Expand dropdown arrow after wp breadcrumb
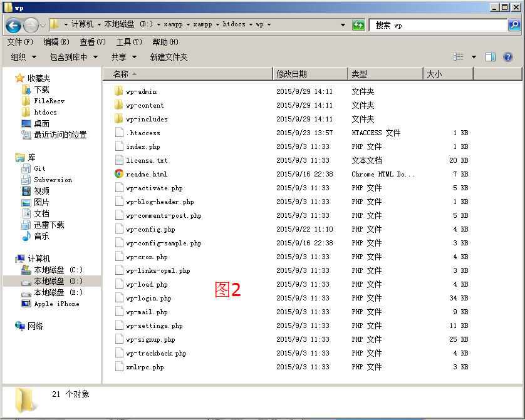Image resolution: width=525 pixels, height=420 pixels. point(269,25)
